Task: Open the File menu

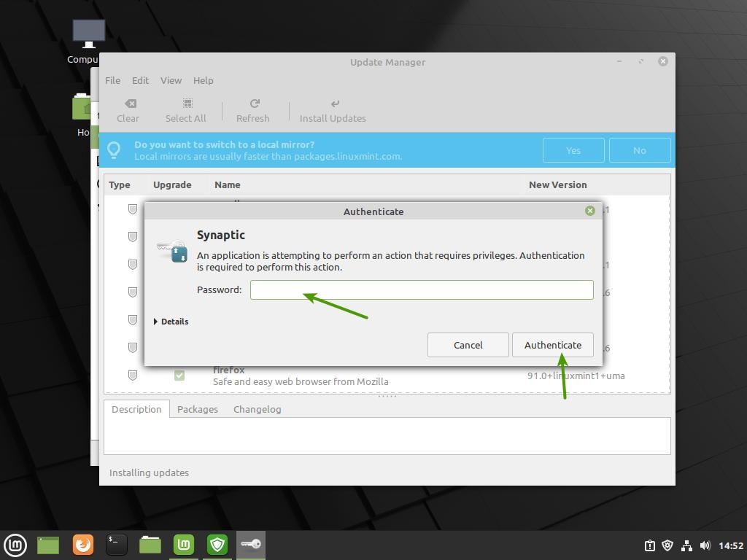Action: [112, 80]
